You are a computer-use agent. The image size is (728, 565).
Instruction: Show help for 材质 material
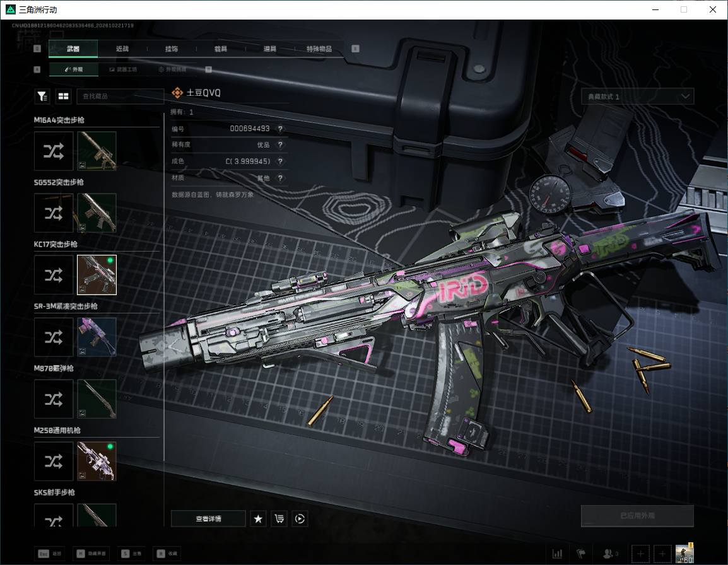pos(280,178)
